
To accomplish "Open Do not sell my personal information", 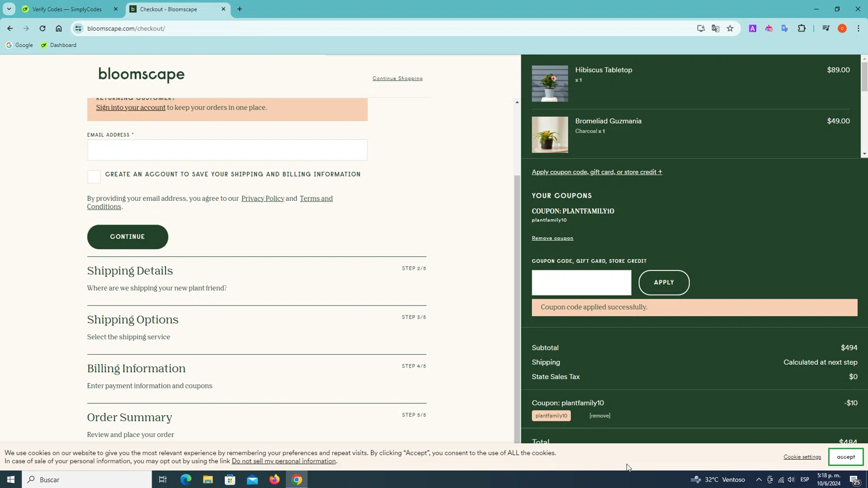I will (x=284, y=461).
